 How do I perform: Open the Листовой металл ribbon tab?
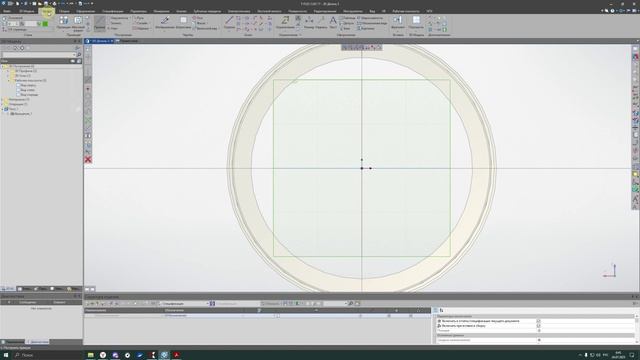pyautogui.click(x=269, y=11)
